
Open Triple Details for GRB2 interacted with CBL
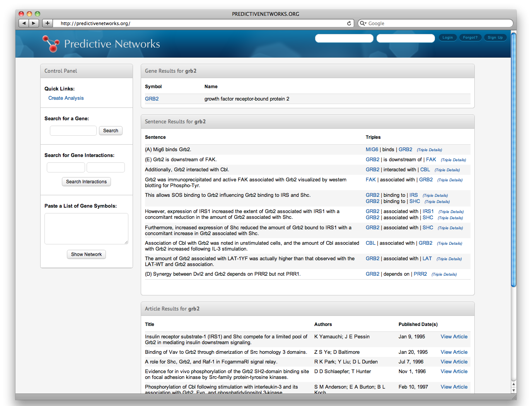[447, 170]
